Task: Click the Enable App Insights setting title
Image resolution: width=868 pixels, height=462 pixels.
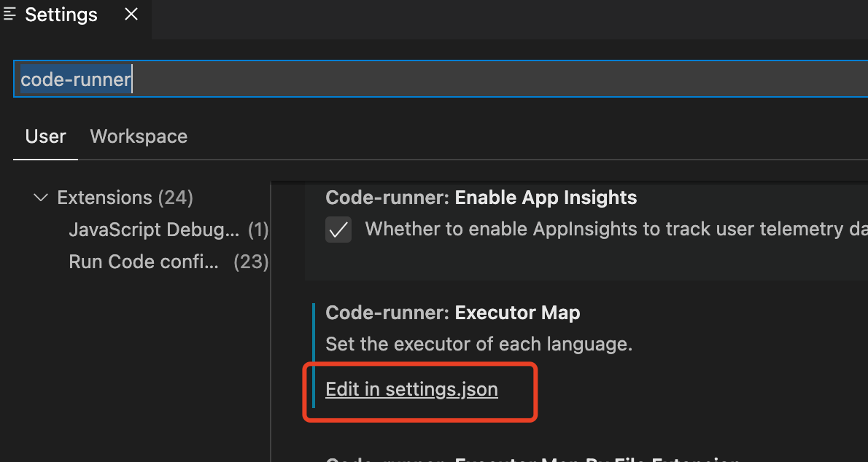Action: (x=481, y=198)
